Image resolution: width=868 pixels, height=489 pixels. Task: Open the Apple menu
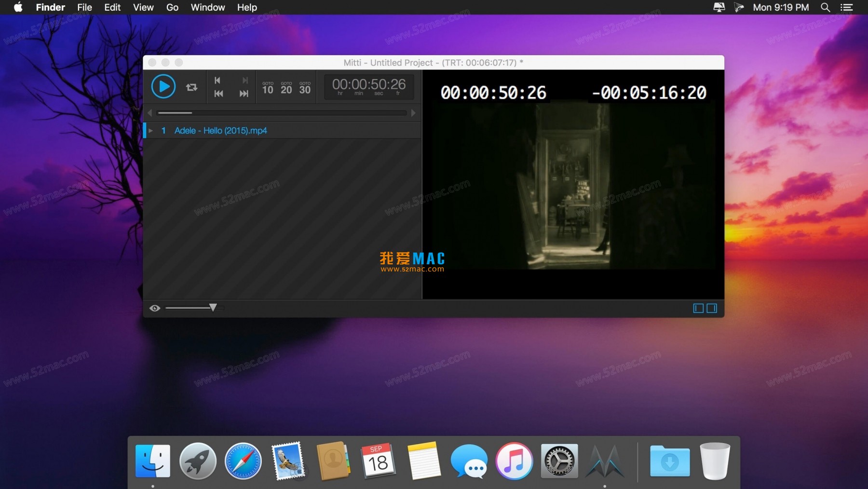(x=18, y=7)
